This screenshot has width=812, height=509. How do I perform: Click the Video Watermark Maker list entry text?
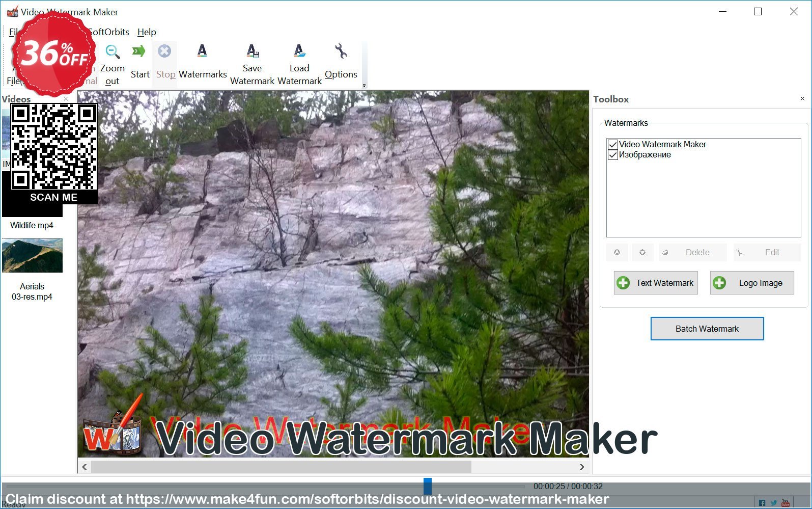[662, 145]
